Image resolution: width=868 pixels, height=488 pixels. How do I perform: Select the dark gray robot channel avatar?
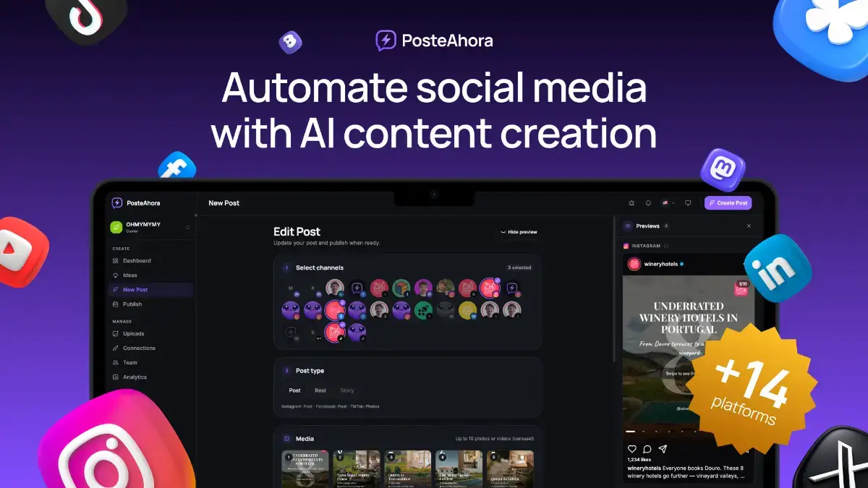pos(446,310)
